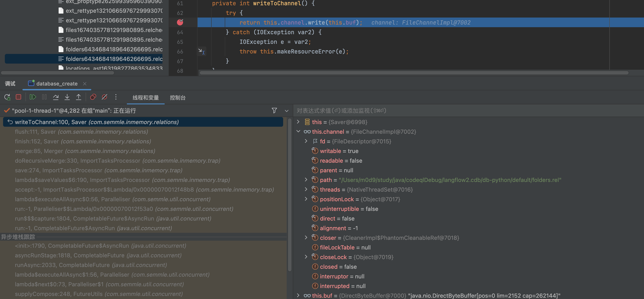Select flush:111, Saver stack frame

click(x=143, y=132)
